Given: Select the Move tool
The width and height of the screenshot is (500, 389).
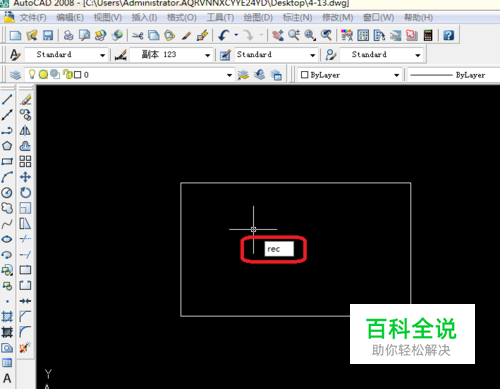Looking at the screenshot, I should coord(25,177).
